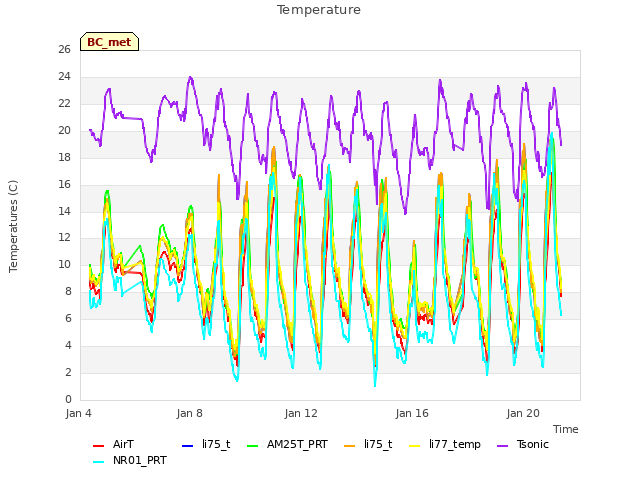Toggle the li75_t legend entry with blue marker

tap(206, 444)
